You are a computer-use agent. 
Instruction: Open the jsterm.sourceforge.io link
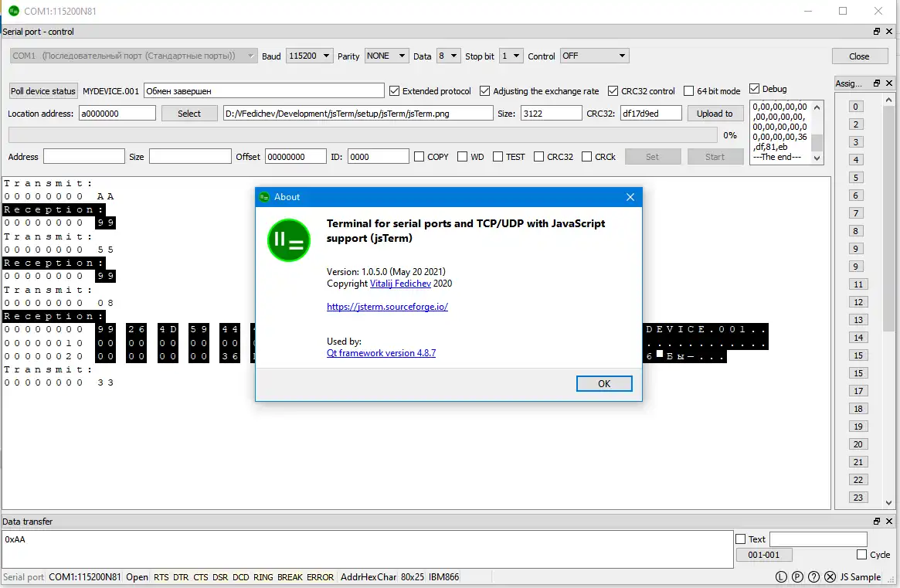[388, 307]
